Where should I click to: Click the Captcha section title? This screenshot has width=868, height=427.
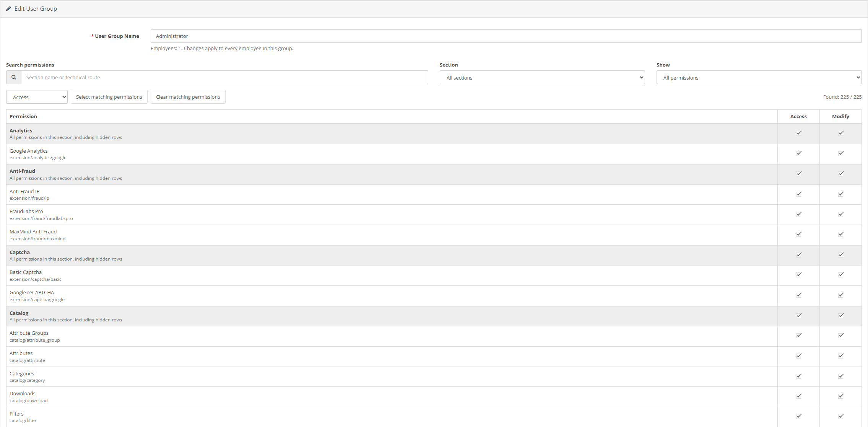point(20,252)
